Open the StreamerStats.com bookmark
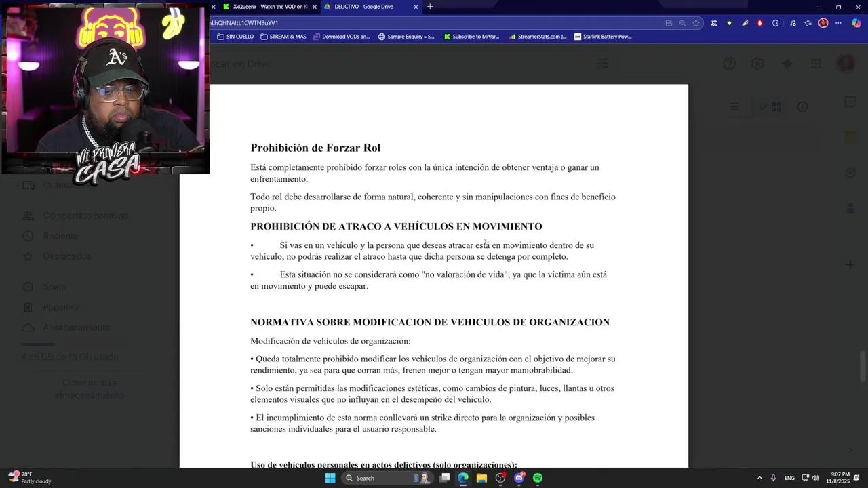This screenshot has width=868, height=488. (x=537, y=37)
